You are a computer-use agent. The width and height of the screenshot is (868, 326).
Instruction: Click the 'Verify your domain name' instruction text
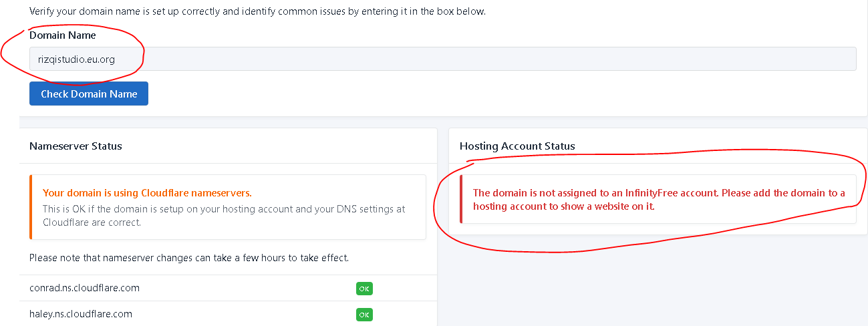pyautogui.click(x=257, y=11)
